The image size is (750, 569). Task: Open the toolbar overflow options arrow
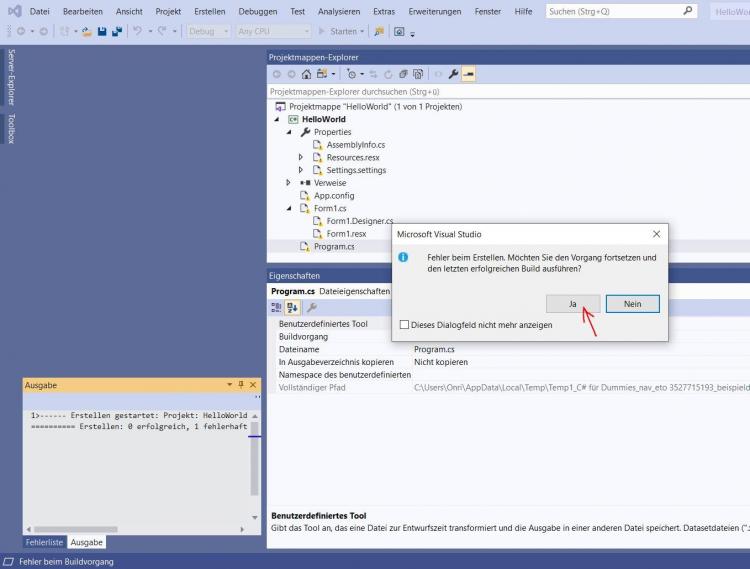pyautogui.click(x=412, y=33)
